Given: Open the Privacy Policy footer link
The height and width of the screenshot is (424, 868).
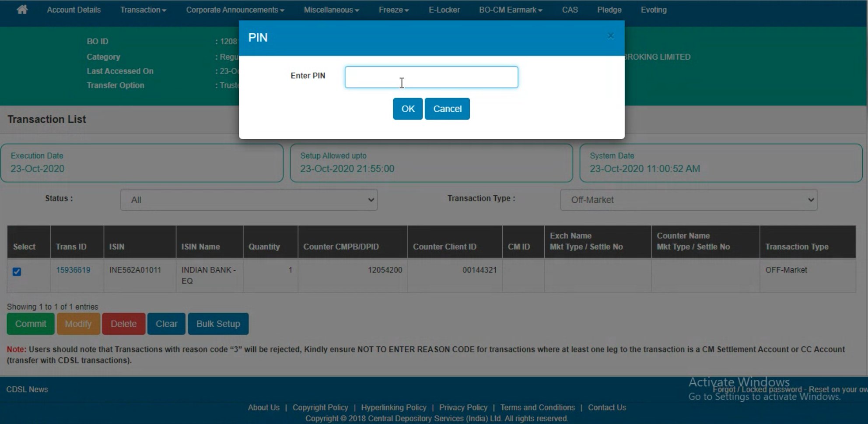Looking at the screenshot, I should click(463, 407).
